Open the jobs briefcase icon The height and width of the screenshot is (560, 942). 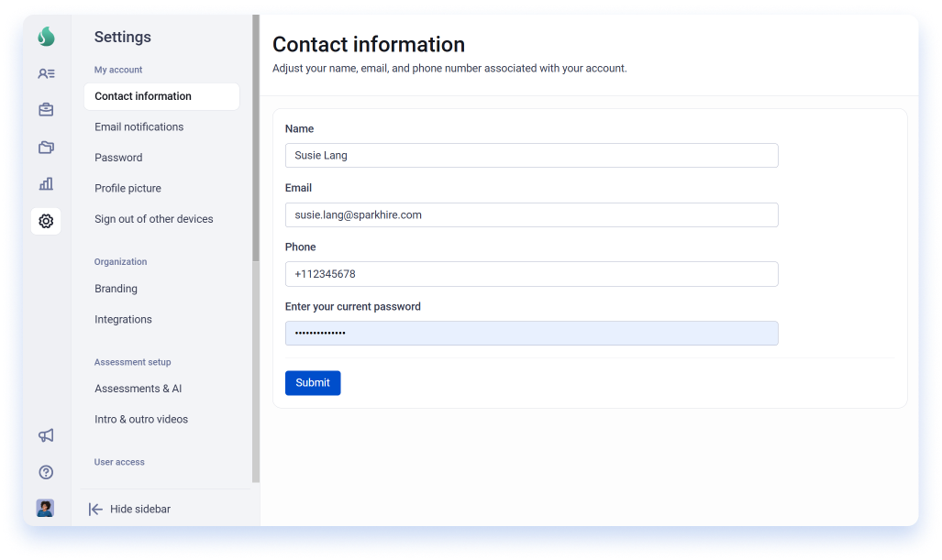click(46, 110)
